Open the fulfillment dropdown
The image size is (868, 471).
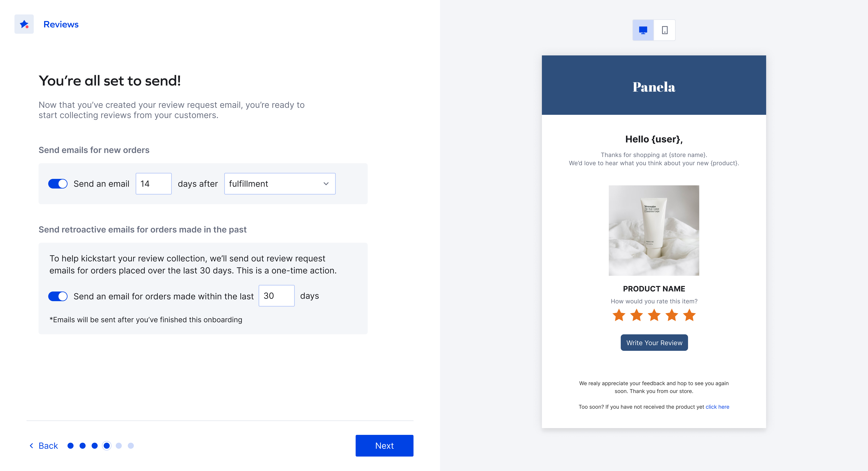point(280,184)
